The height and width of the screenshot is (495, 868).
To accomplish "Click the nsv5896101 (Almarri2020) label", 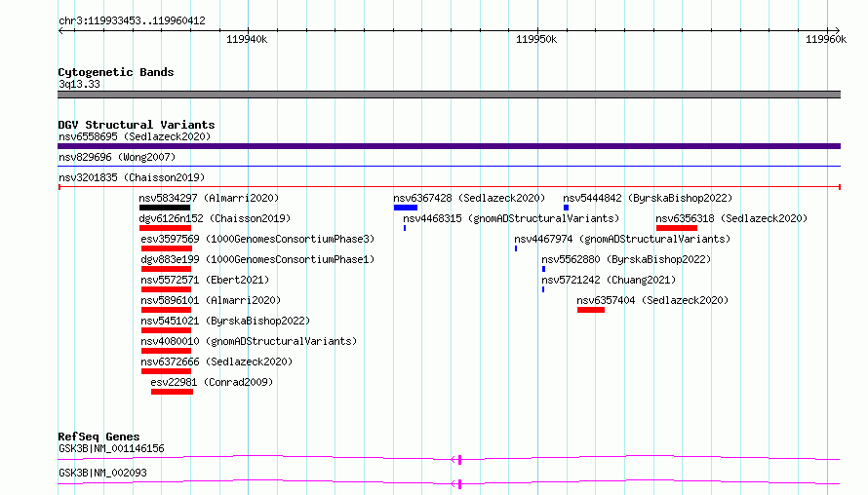I will pyautogui.click(x=211, y=300).
